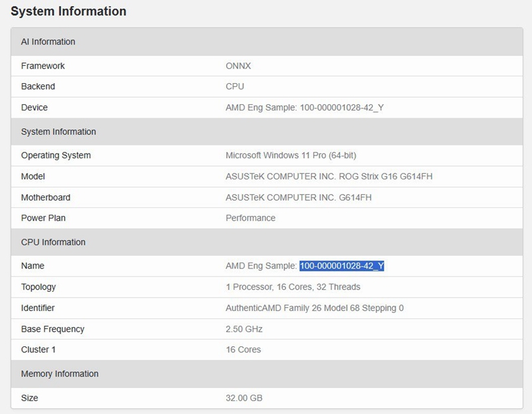Click the Motherboard G614FH value

click(299, 197)
